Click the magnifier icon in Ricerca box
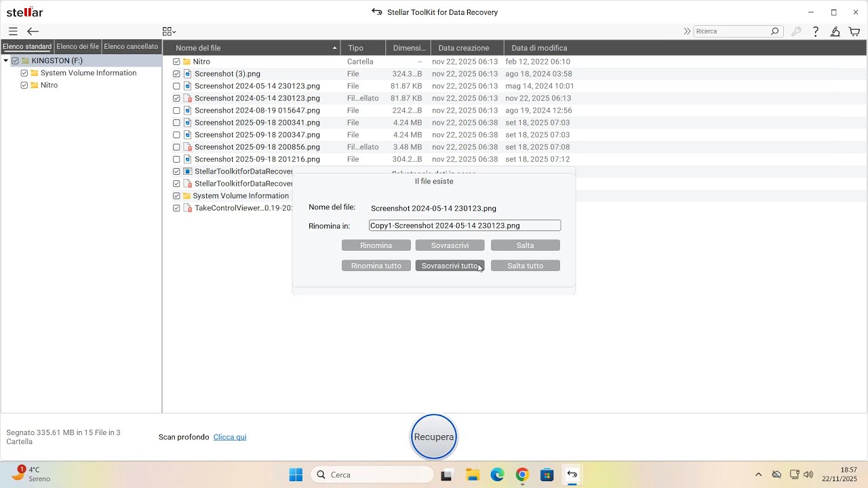This screenshot has width=868, height=488. 774,31
